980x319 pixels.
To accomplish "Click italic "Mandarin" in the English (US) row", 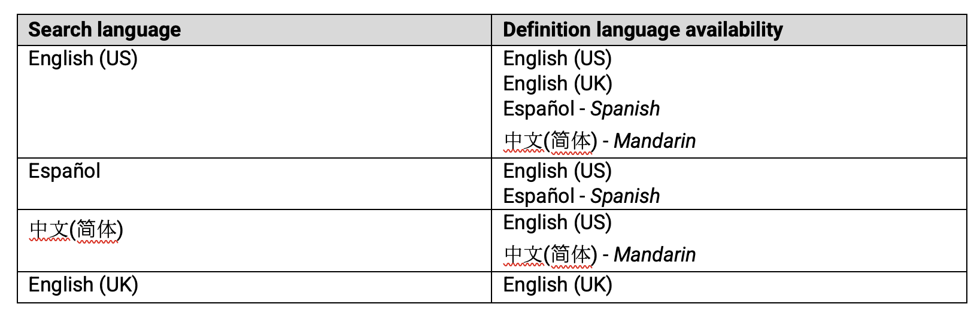I will point(654,141).
